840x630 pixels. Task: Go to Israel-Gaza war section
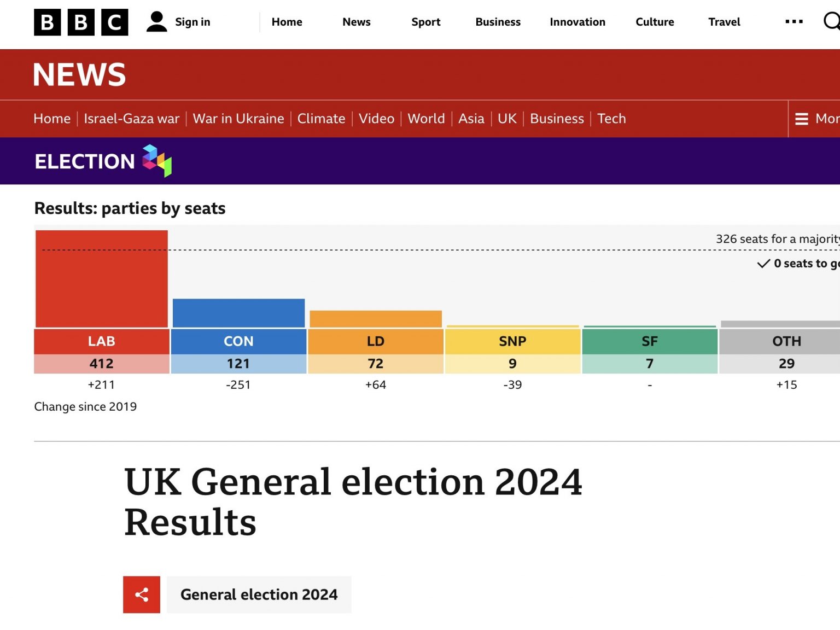click(x=131, y=119)
